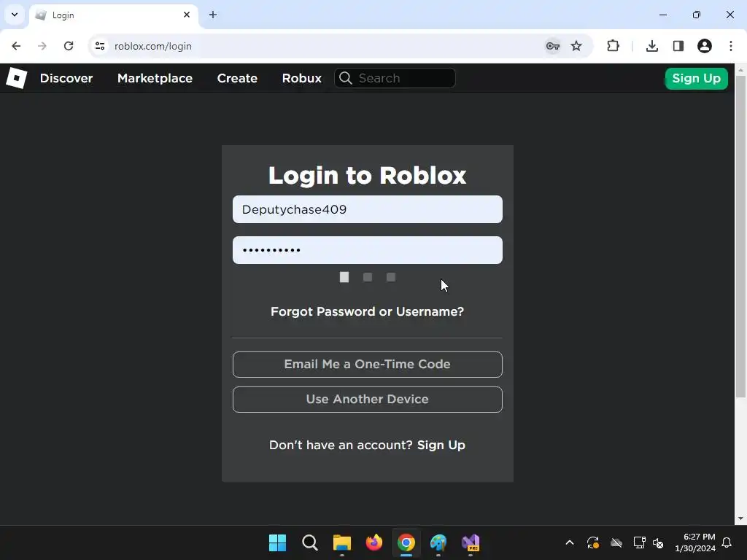Click the Roblox logo icon
This screenshot has height=560, width=747.
(x=16, y=78)
